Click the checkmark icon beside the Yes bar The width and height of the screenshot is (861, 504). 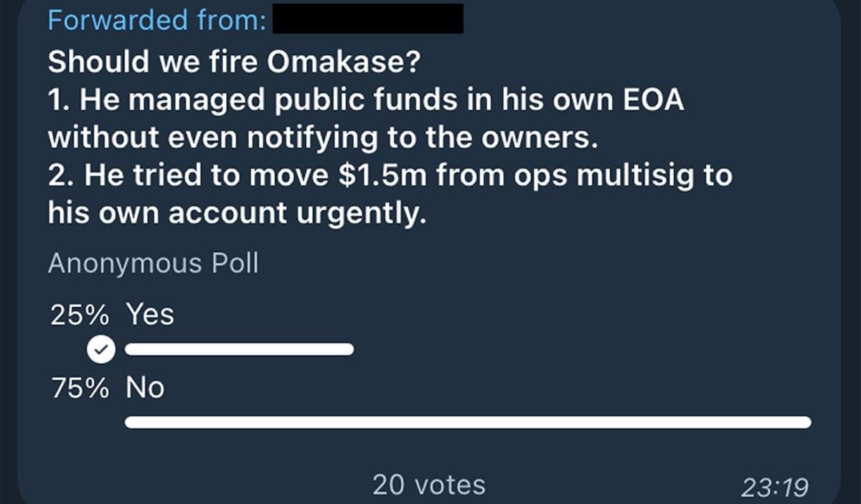coord(101,350)
